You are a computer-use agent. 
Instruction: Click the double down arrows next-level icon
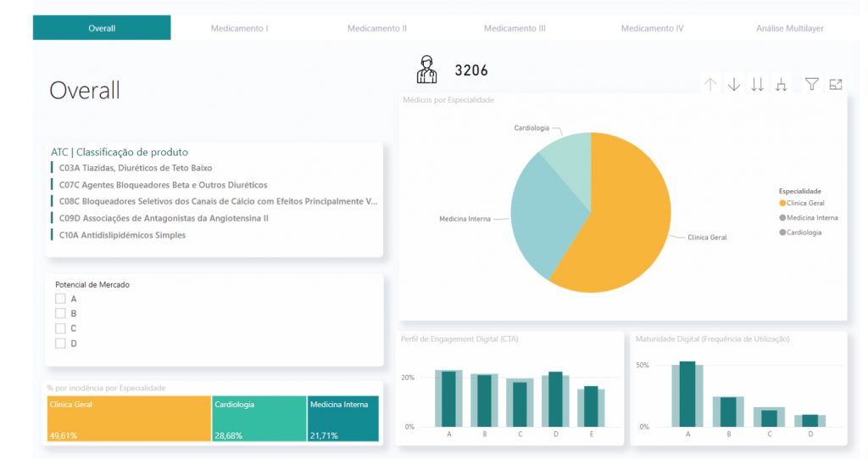[x=758, y=84]
